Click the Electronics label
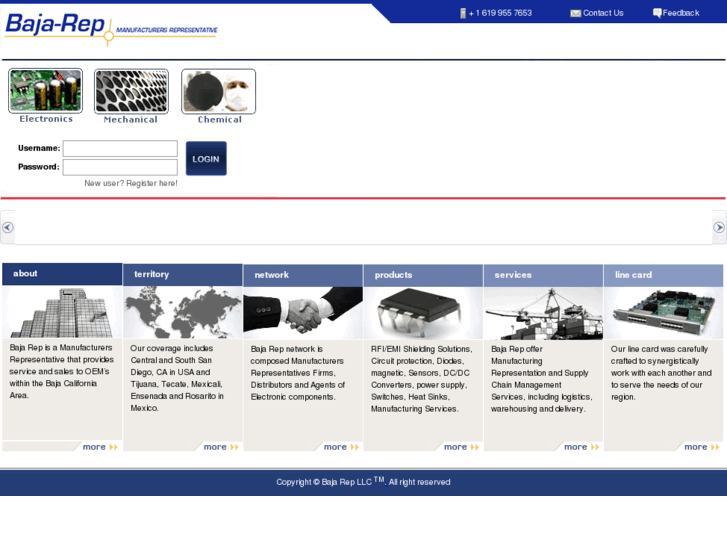Image resolution: width=727 pixels, height=545 pixels. click(x=46, y=119)
